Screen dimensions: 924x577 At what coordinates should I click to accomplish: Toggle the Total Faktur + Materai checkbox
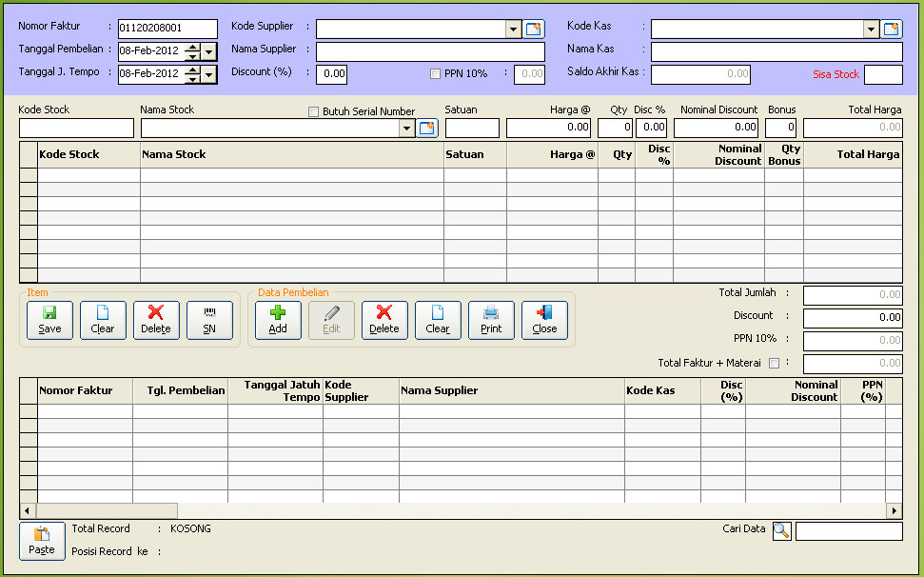[774, 363]
